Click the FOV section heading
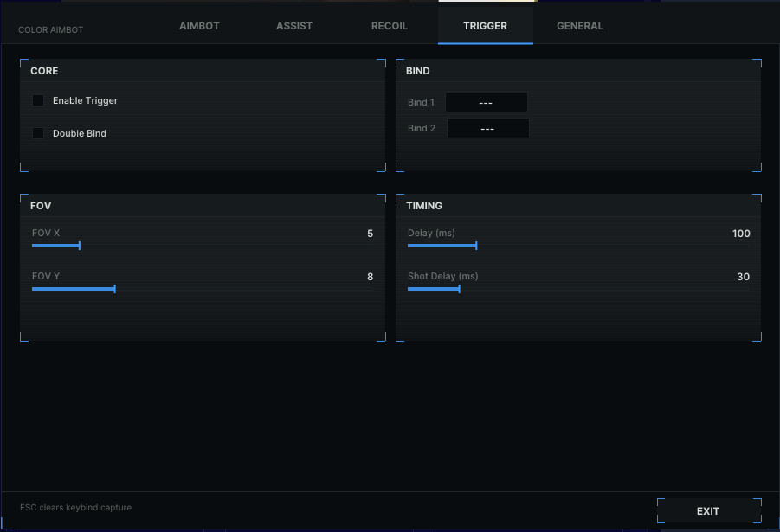 [41, 206]
